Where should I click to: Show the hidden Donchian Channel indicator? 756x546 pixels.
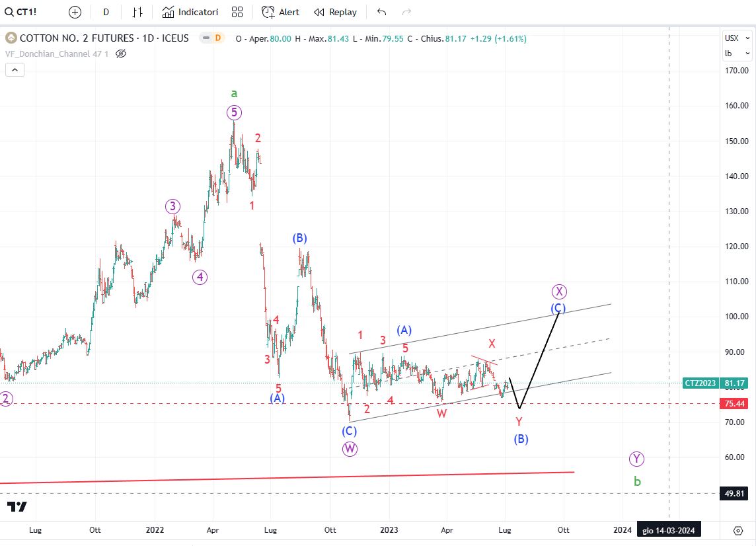(x=121, y=54)
